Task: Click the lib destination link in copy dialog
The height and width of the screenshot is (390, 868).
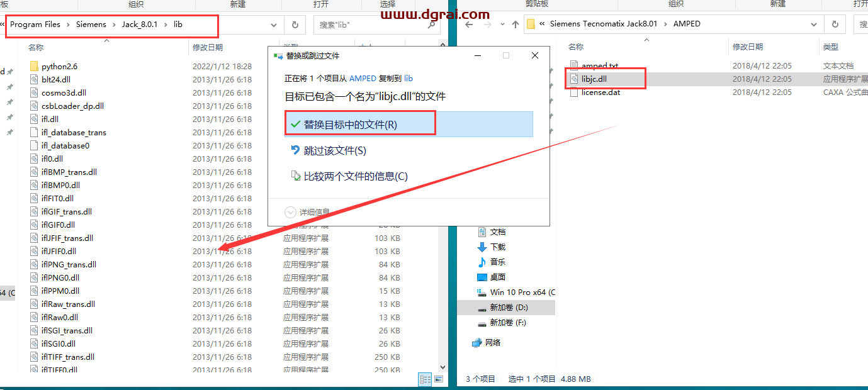Action: pos(409,79)
